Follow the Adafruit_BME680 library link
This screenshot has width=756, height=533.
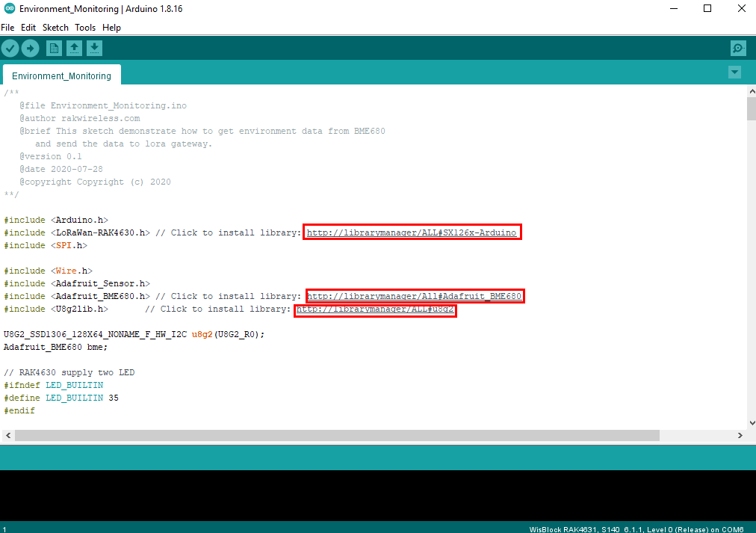[414, 296]
